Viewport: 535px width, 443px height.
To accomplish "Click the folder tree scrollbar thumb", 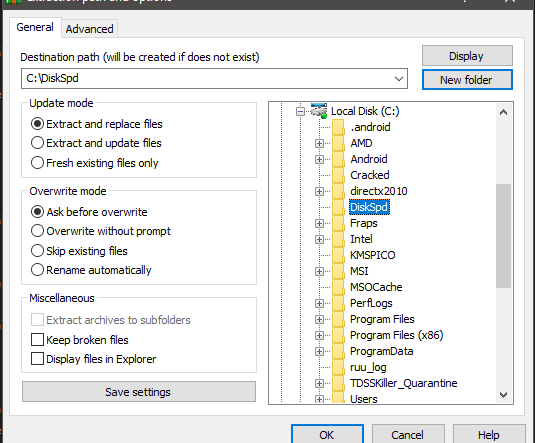I will (x=503, y=236).
